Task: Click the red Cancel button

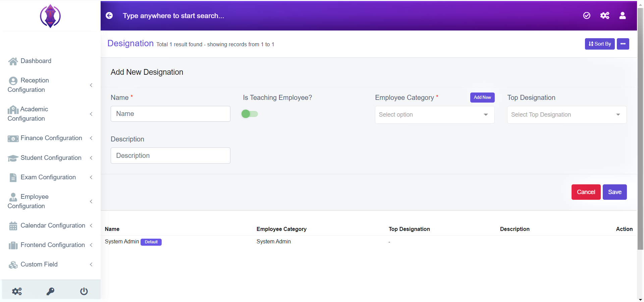Action: point(586,192)
